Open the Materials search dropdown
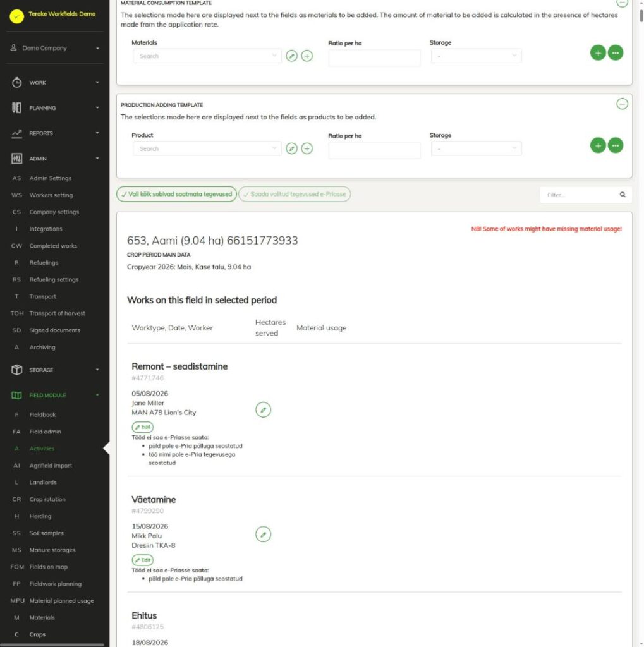 [207, 56]
